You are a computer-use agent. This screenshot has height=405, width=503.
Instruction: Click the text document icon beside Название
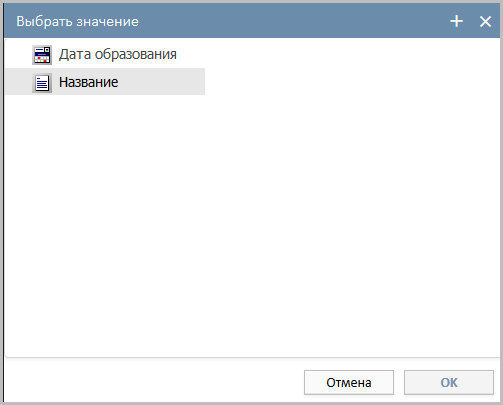click(42, 83)
